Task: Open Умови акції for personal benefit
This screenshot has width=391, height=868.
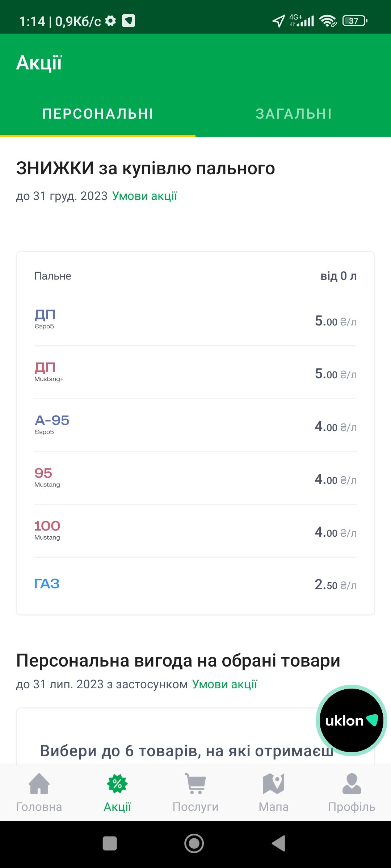Action: tap(224, 684)
